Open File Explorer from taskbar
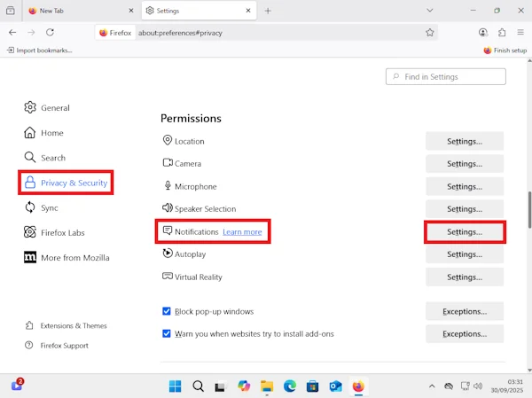532x398 pixels. [x=267, y=386]
